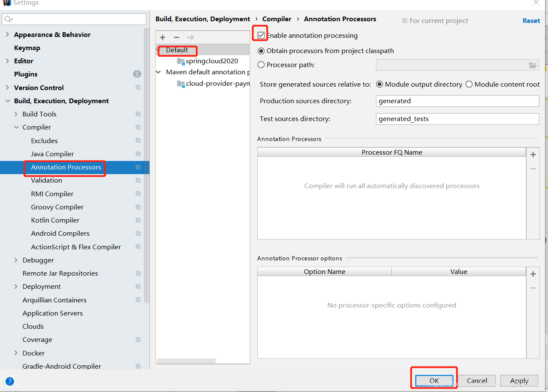Click project-level icon beside Java Compiler
The height and width of the screenshot is (392, 548).
(x=138, y=154)
